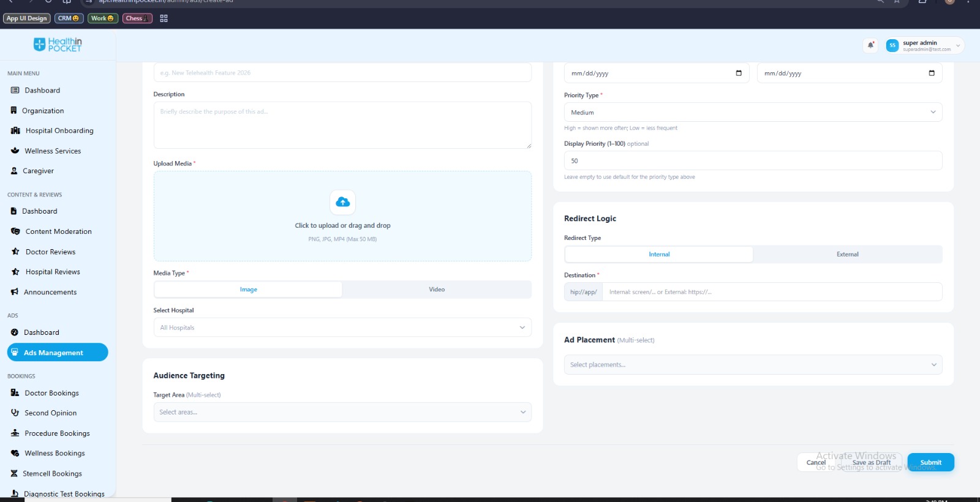
Task: Open browser tab groups grid icon
Action: click(164, 18)
